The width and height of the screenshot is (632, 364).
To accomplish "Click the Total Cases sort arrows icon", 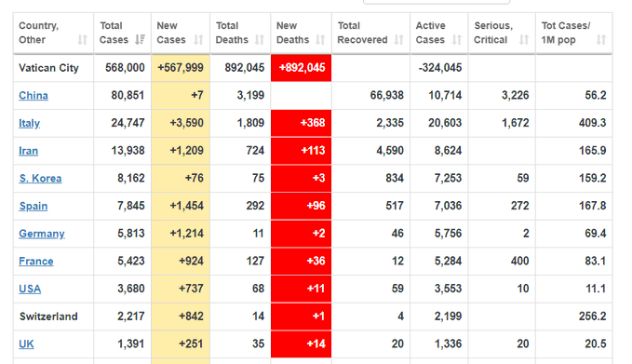I will pos(140,39).
